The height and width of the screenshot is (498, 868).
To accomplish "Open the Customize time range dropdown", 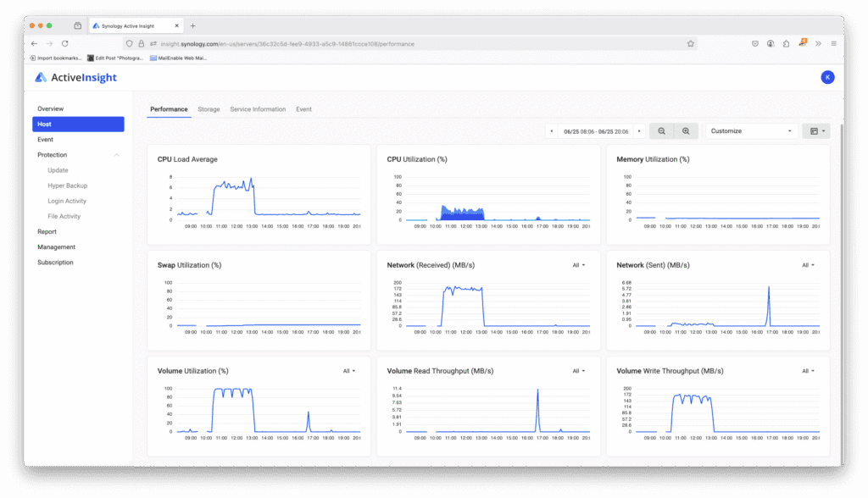I will [751, 131].
